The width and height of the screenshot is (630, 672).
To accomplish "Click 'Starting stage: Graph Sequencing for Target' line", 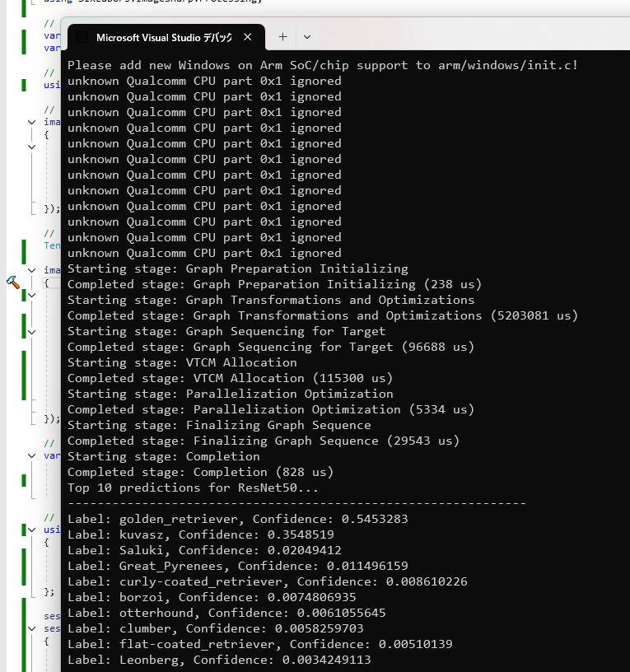I will click(x=226, y=331).
